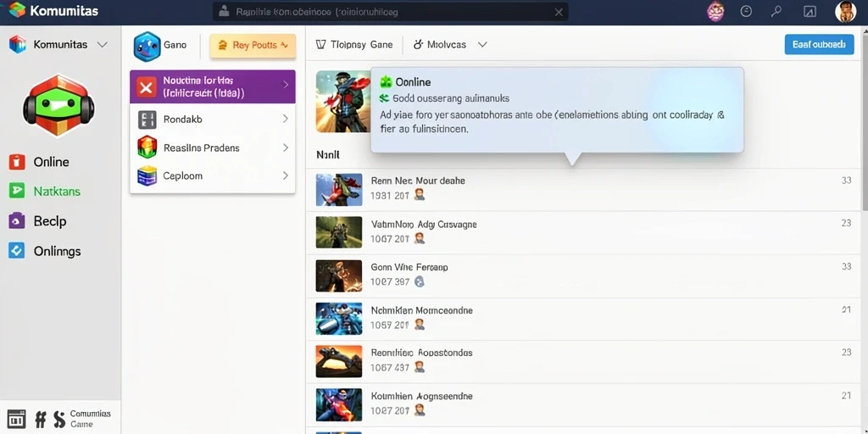
Task: Open the Renn Nec Mour deahe thumbnail
Action: pos(339,189)
